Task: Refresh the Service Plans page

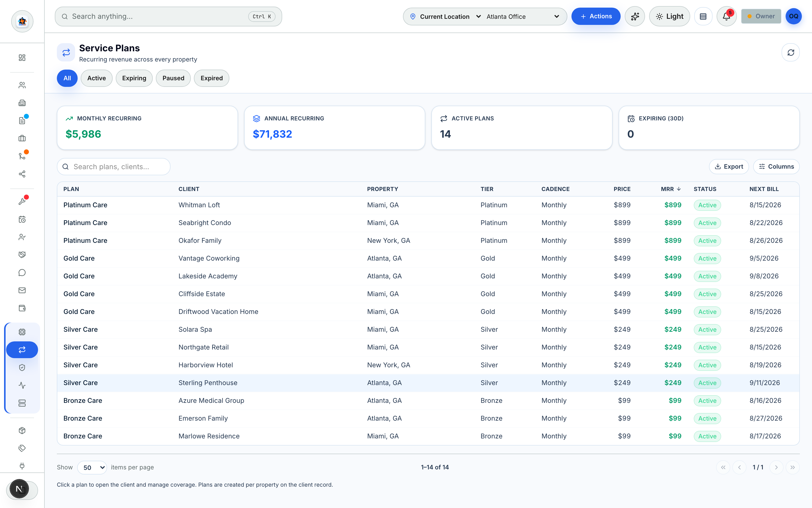Action: click(791, 52)
